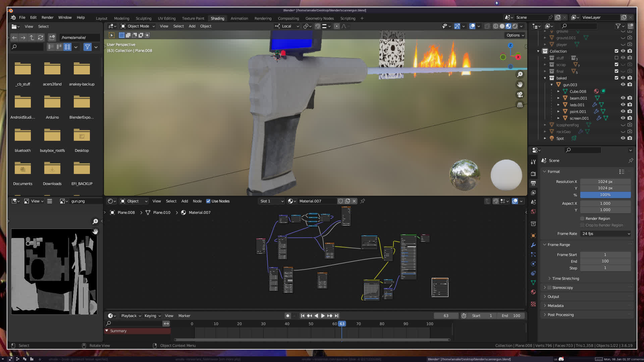The height and width of the screenshot is (362, 644).
Task: Click the resolution percentage 100% slider
Action: (605, 195)
